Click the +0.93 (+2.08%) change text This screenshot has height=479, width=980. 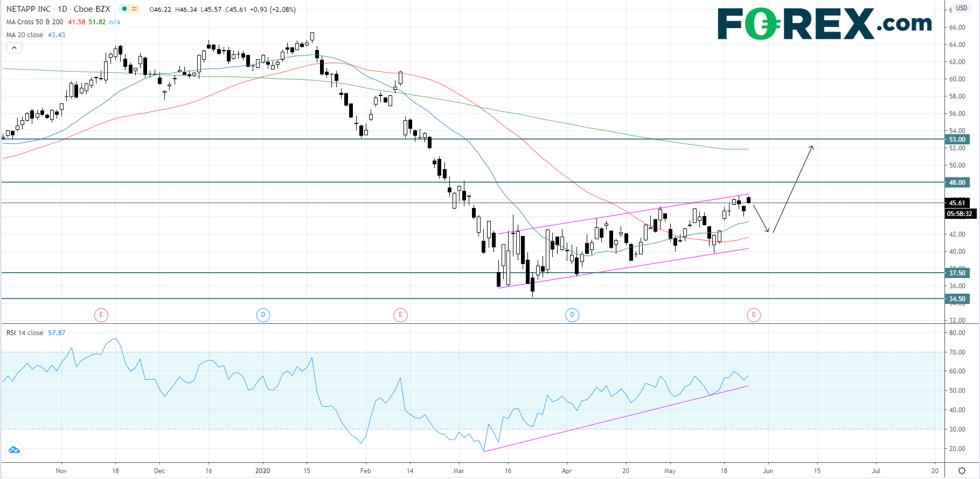[273, 10]
